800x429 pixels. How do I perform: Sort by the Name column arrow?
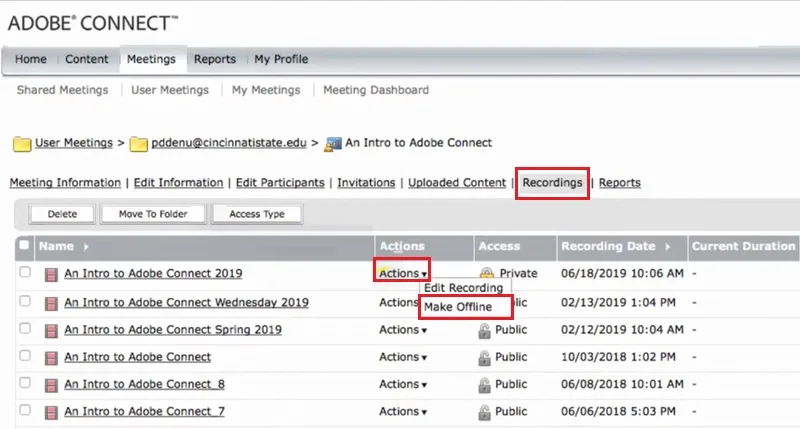point(86,247)
